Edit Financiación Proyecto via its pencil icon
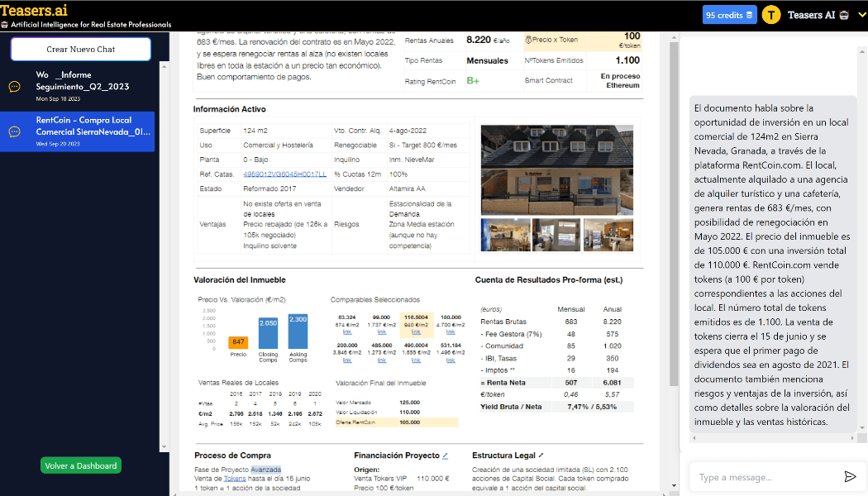868x496 pixels. (445, 455)
